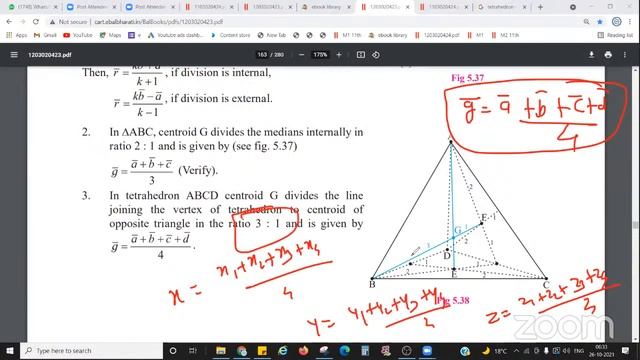Click the Windows search box
This screenshot has height=360, width=640.
pyautogui.click(x=91, y=351)
